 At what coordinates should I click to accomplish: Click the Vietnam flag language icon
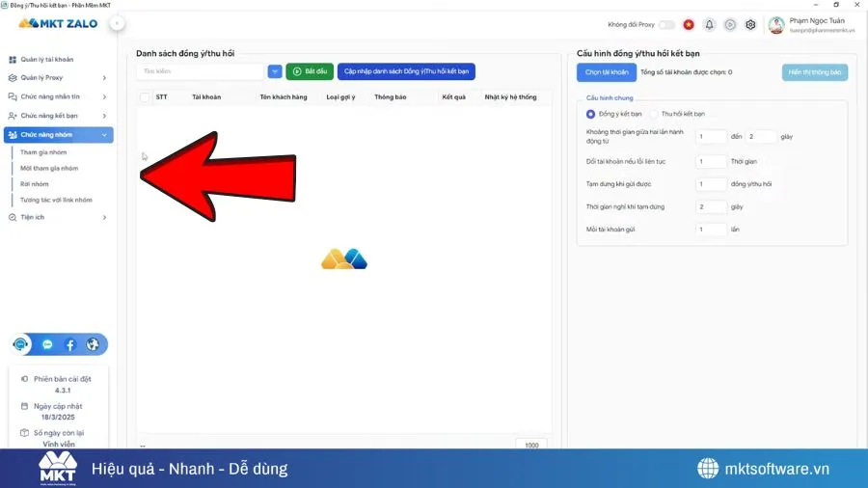(689, 25)
